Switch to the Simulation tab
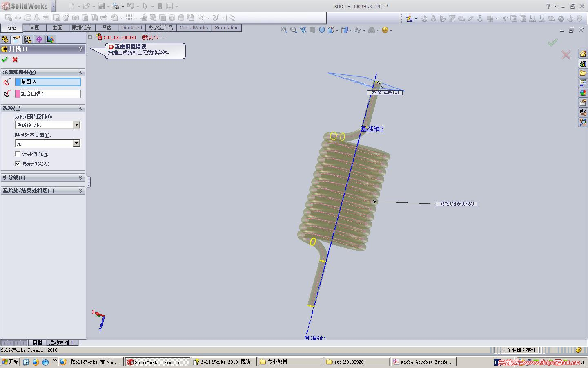This screenshot has height=368, width=588. coord(227,28)
